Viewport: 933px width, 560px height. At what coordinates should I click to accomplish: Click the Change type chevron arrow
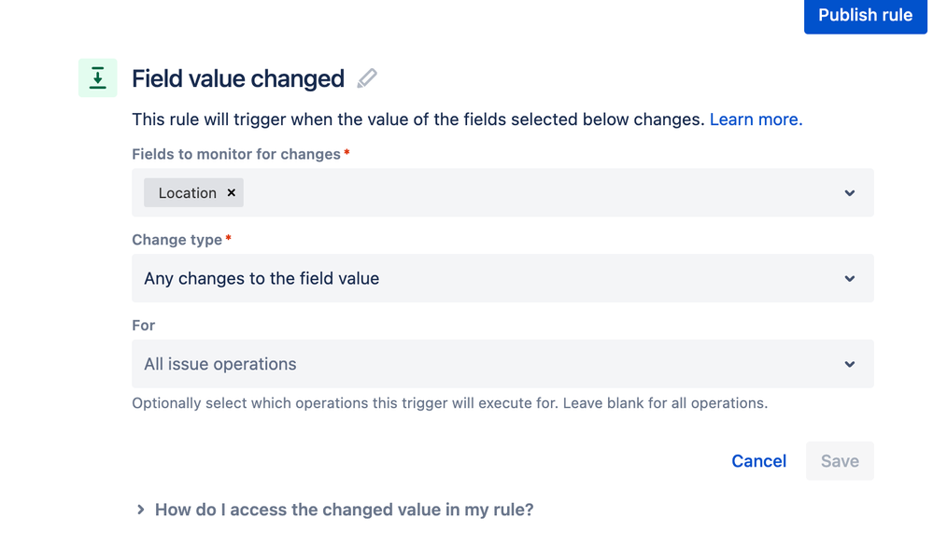(849, 279)
